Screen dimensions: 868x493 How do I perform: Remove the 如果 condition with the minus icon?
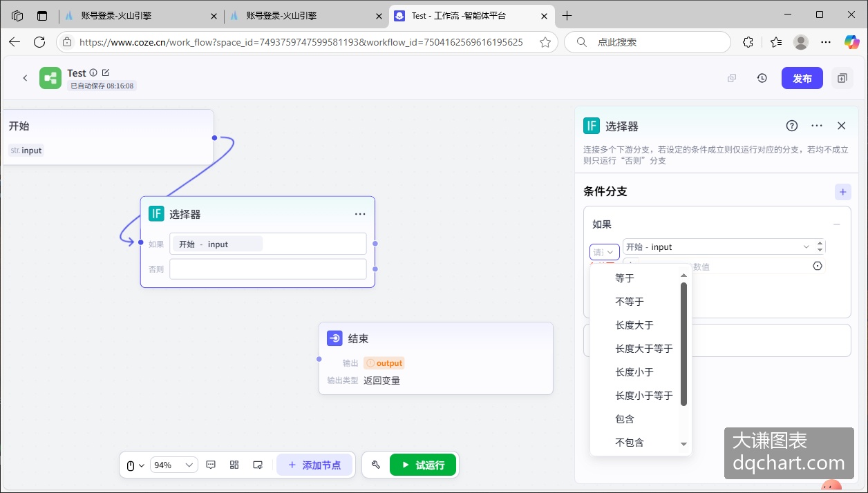tap(837, 224)
